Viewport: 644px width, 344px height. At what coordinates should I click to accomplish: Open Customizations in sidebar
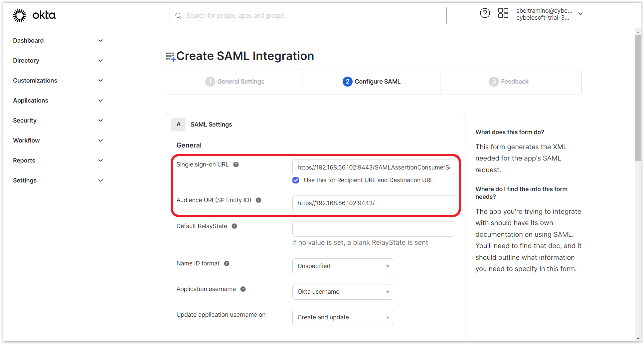point(35,81)
